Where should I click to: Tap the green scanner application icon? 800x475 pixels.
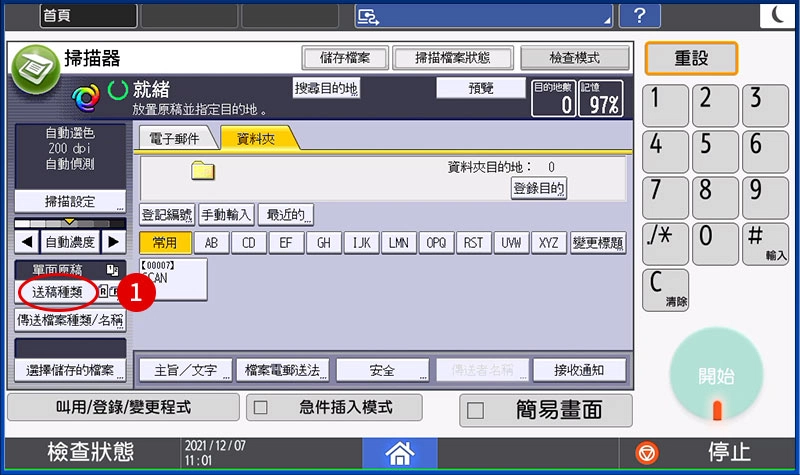click(x=36, y=69)
